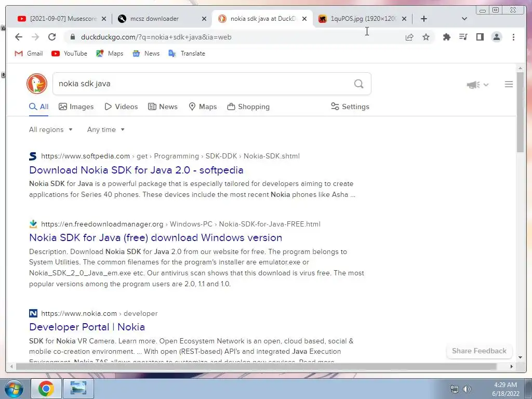Click the scroll right arrow
This screenshot has height=399, width=532.
(512, 366)
